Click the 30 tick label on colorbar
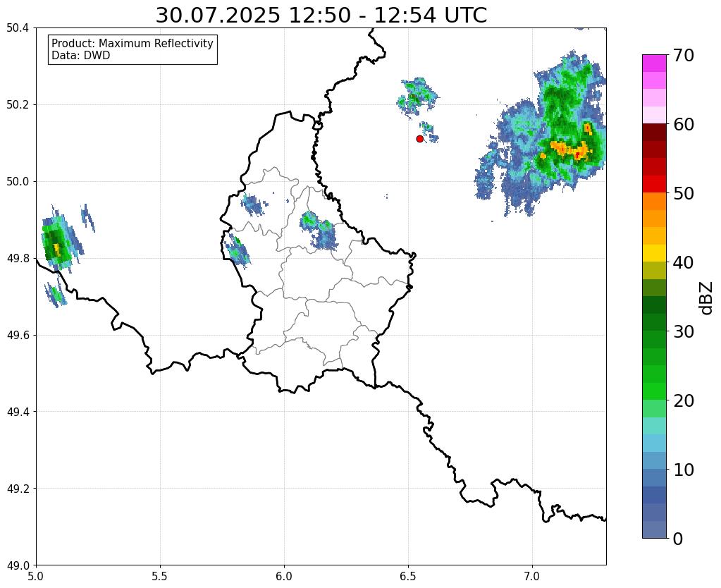The height and width of the screenshot is (588, 721). click(684, 331)
